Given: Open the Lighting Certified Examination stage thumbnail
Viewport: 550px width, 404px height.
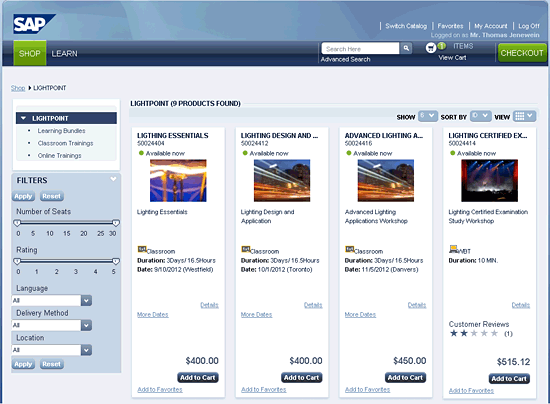Looking at the screenshot, I should coord(490,181).
